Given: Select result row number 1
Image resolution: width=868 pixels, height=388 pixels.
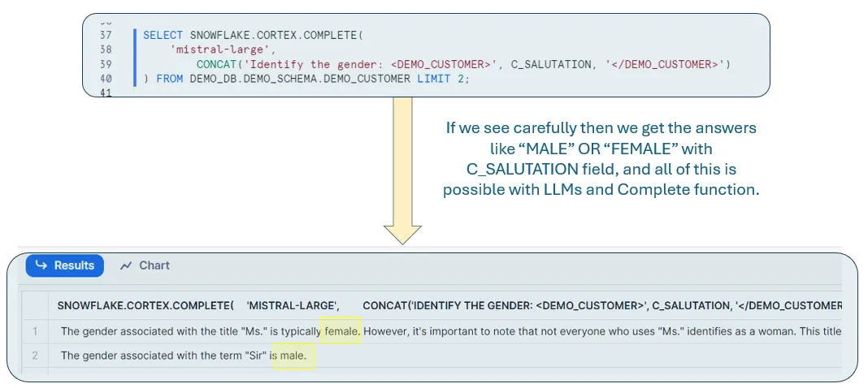Looking at the screenshot, I should 35,331.
